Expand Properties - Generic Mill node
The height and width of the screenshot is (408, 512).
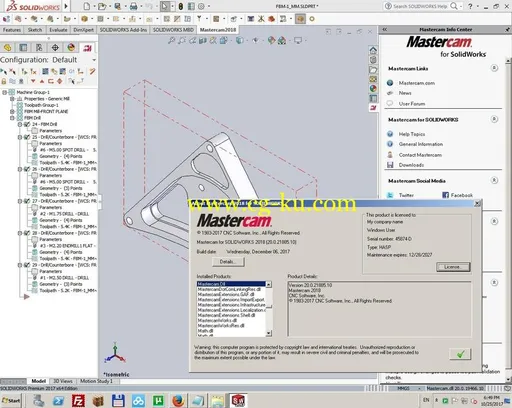click(12, 99)
